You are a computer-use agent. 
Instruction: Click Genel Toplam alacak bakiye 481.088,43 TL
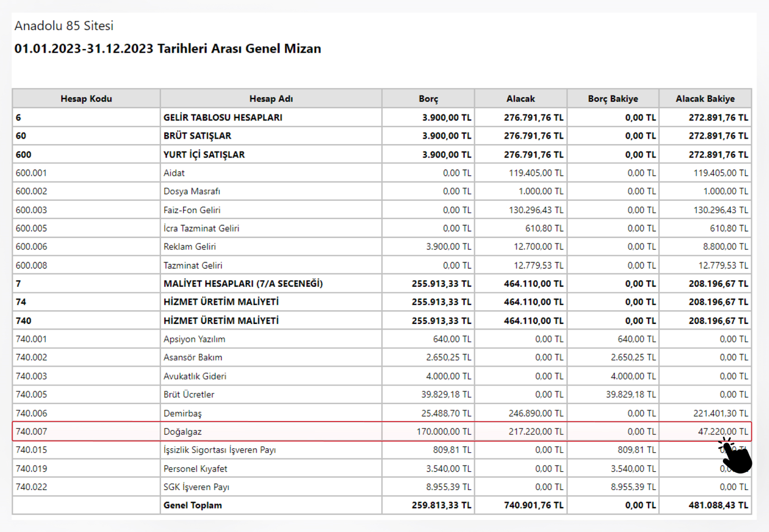[x=718, y=505]
